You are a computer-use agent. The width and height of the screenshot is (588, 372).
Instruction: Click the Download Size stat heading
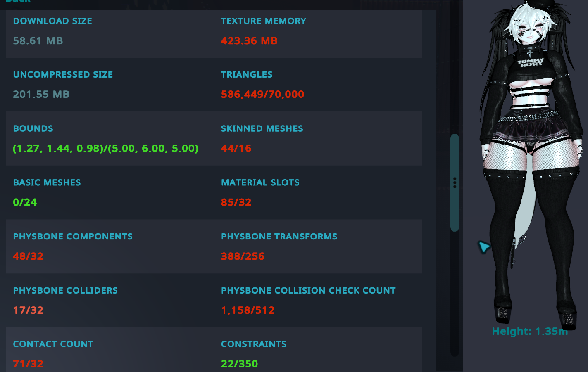52,21
